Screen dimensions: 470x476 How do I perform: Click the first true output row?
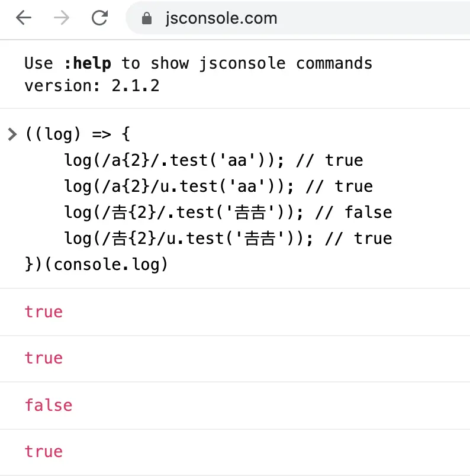(235, 312)
